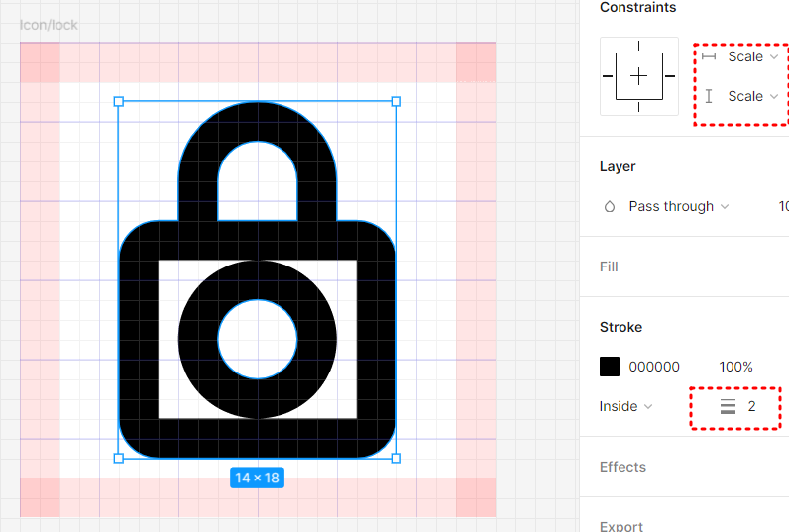Click the Effects section header
The image size is (789, 532).
click(622, 467)
